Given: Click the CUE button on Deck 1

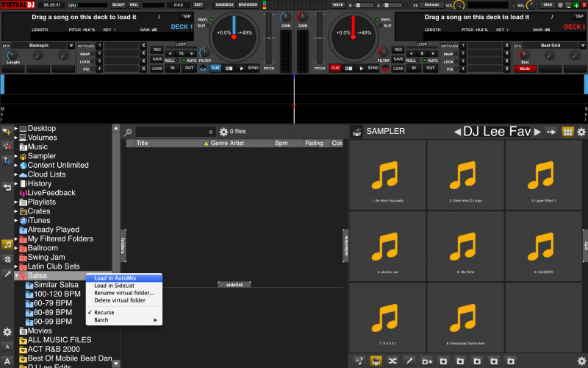Looking at the screenshot, I should coord(215,68).
